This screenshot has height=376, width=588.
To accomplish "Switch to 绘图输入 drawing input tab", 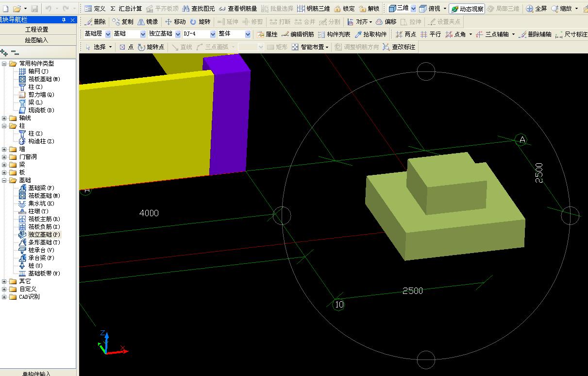I will 37,40.
